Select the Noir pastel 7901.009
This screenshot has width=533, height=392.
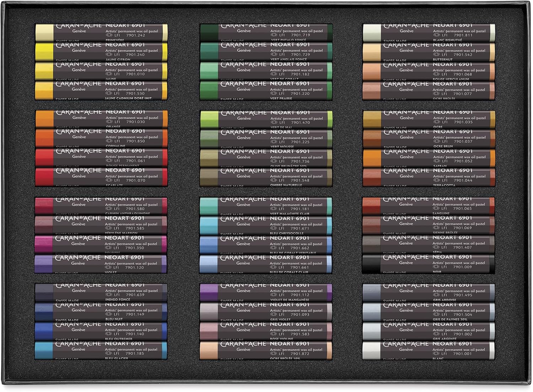coord(429,264)
